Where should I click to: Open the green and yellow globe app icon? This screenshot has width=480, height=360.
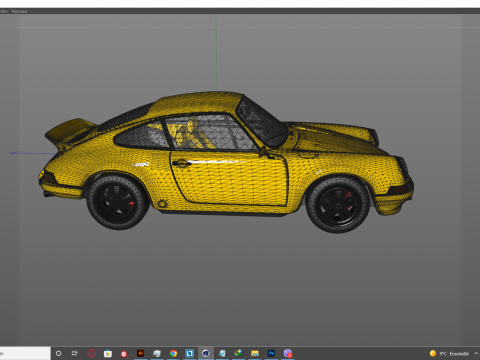(238, 353)
